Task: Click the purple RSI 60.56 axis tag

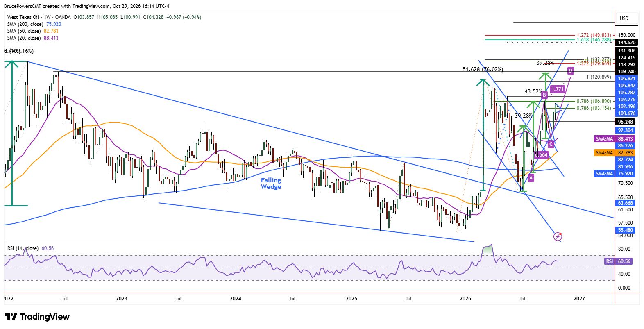Action: [618, 261]
